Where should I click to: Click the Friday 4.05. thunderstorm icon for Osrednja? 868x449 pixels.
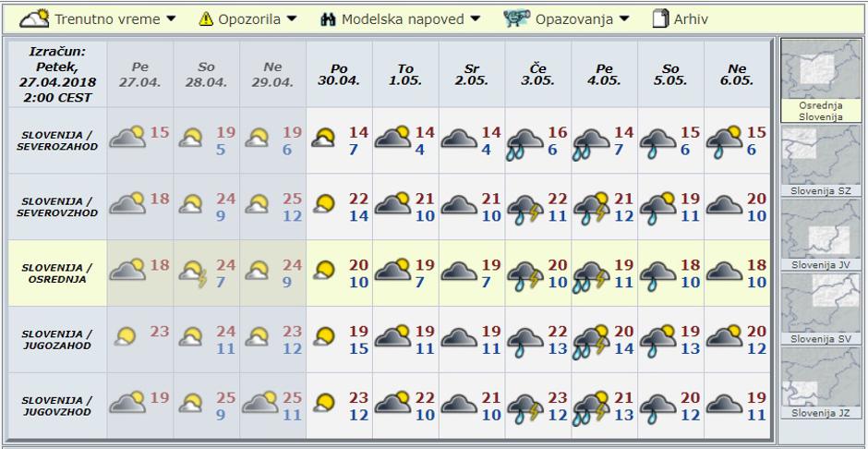coord(591,273)
